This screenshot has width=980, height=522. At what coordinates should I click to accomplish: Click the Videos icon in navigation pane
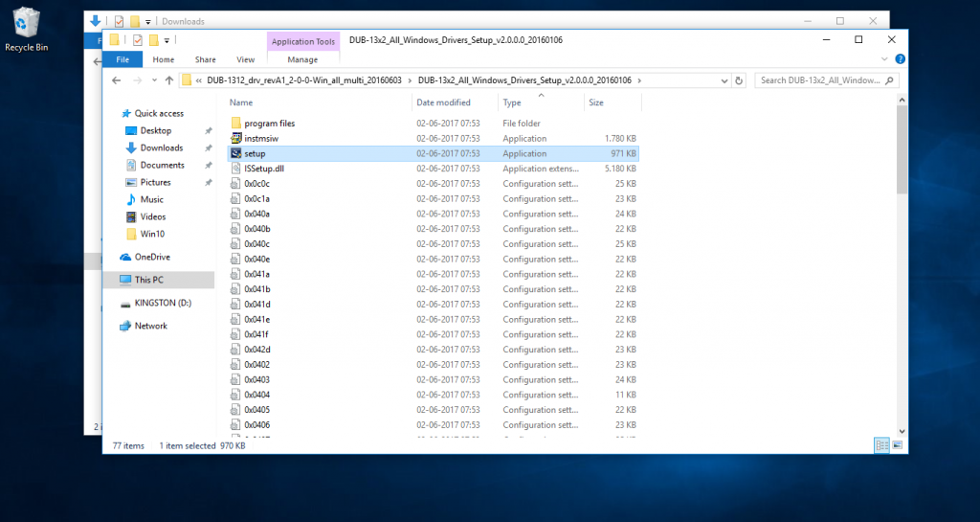pos(130,216)
